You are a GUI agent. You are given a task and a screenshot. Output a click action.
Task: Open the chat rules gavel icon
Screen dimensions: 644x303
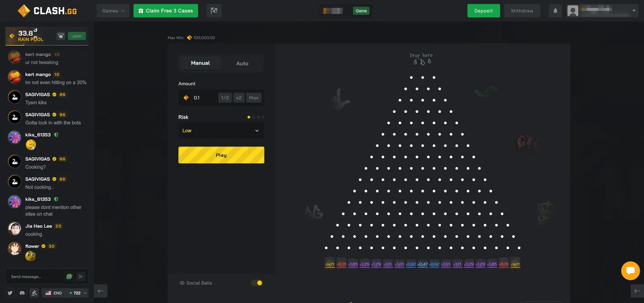34,293
